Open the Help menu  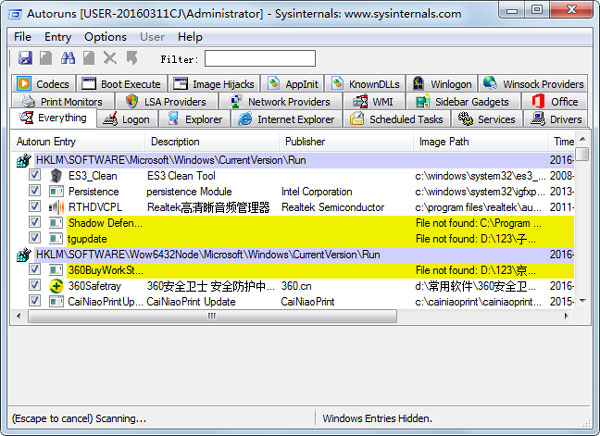point(190,37)
